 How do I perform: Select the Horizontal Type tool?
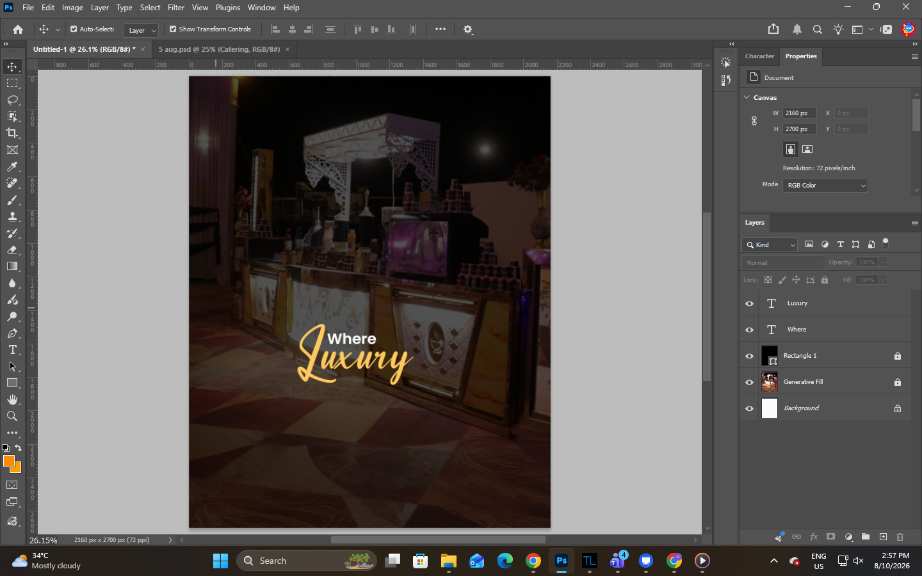click(x=12, y=350)
